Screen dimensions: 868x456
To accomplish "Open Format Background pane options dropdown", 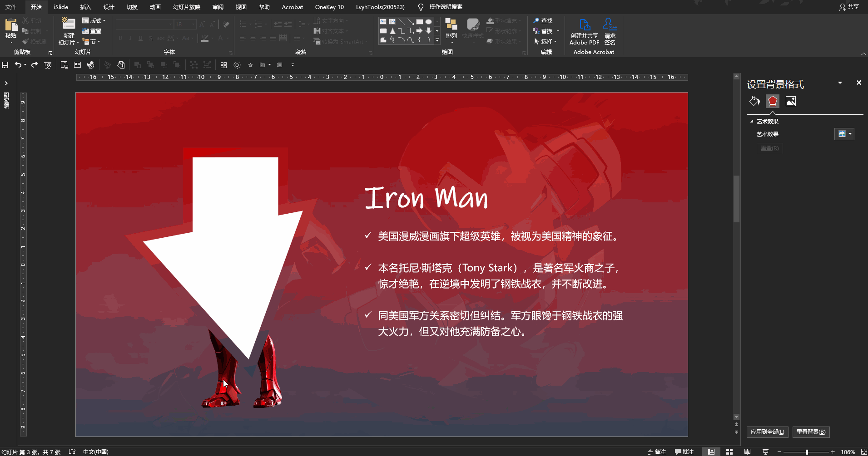I will coord(840,83).
